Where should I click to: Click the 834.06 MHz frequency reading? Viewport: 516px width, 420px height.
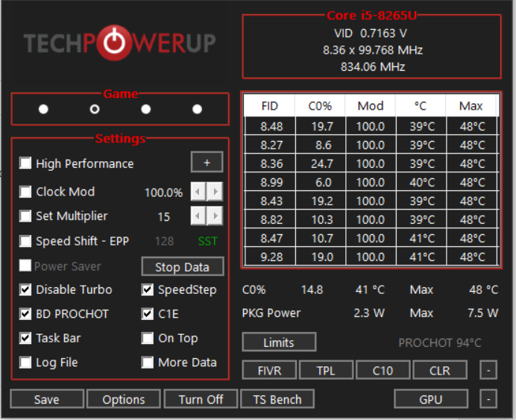(x=373, y=67)
